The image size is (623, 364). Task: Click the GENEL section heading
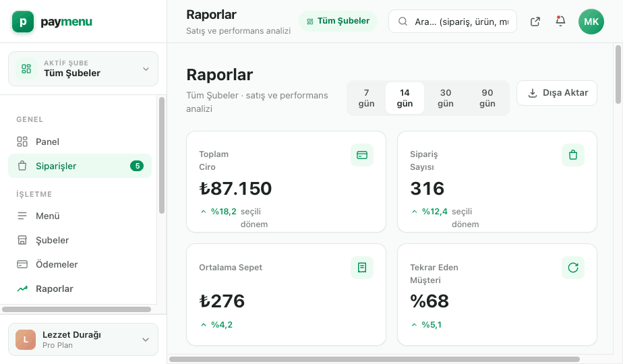point(30,119)
